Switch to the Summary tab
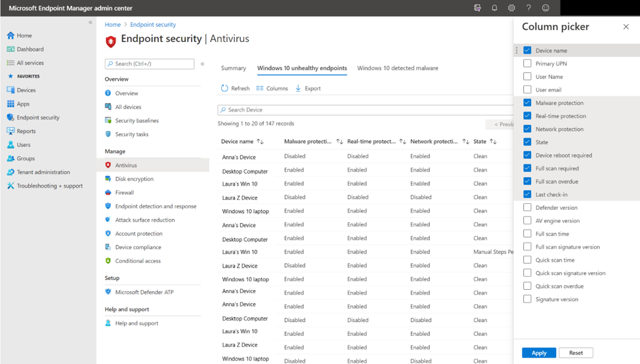This screenshot has height=364, width=640. tap(234, 68)
